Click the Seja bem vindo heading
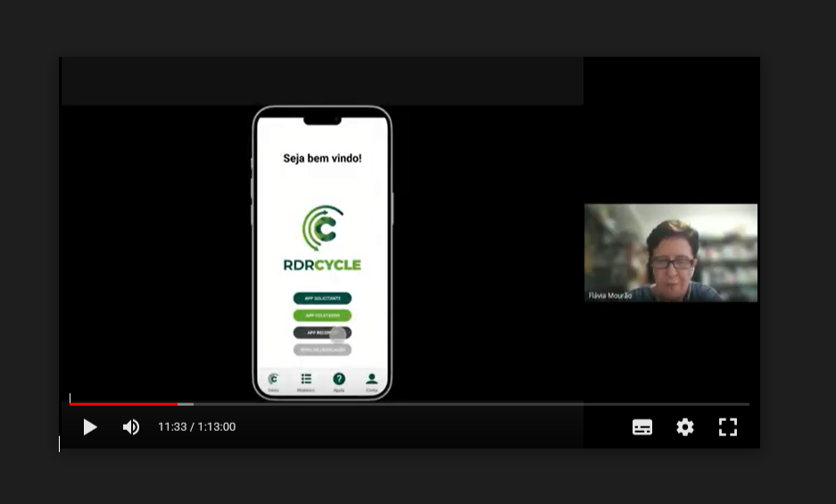Viewport: 836px width, 504px height. 322,159
